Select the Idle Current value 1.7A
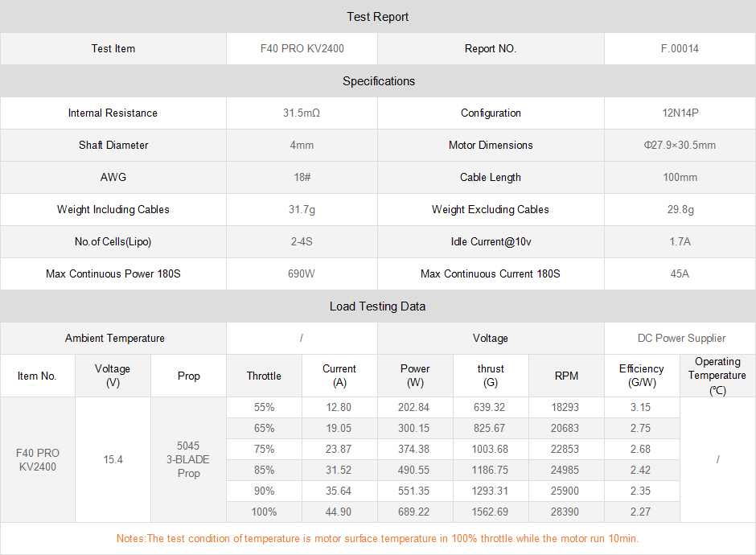This screenshot has height=555, width=756. pyautogui.click(x=680, y=242)
